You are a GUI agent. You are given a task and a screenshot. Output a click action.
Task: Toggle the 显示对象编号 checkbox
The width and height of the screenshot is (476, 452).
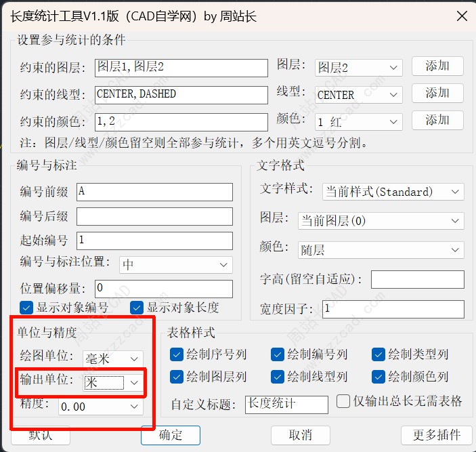27,307
